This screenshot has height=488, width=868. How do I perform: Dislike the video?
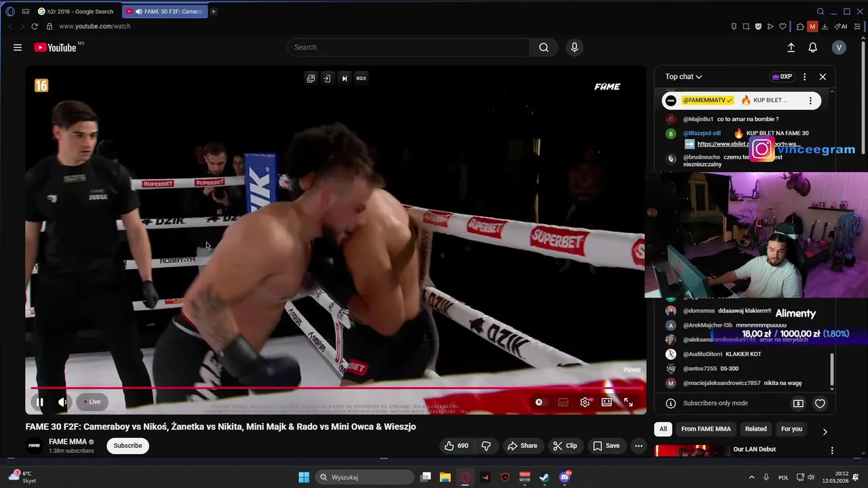coord(486,445)
